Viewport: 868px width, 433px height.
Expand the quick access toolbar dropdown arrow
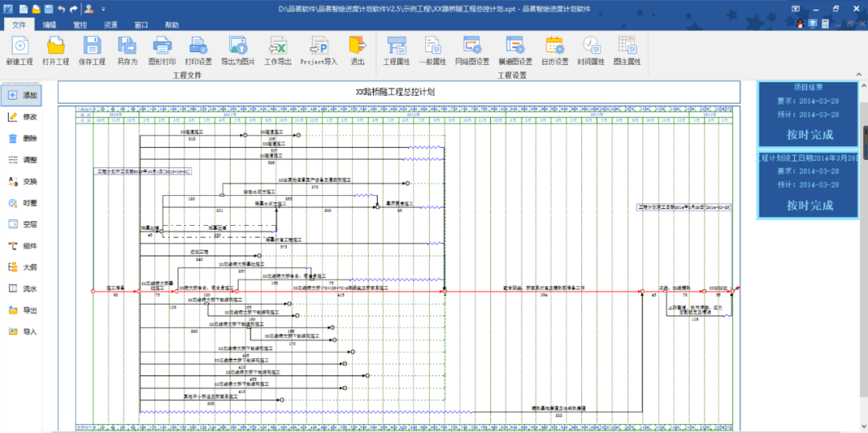pos(103,10)
